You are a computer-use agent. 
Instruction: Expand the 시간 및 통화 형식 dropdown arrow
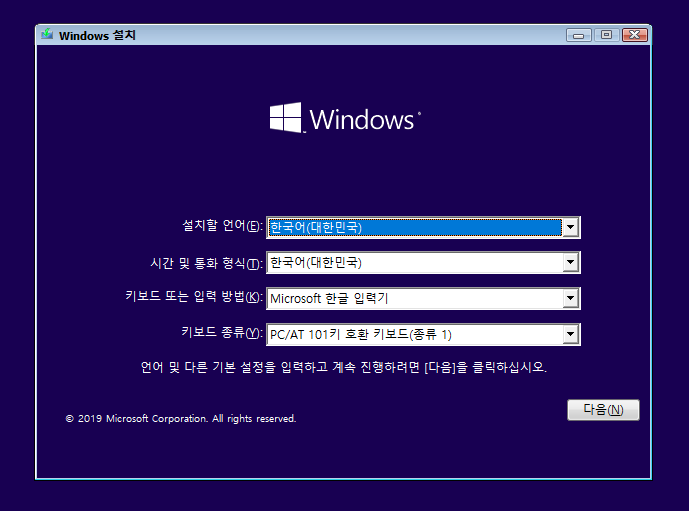coord(570,263)
